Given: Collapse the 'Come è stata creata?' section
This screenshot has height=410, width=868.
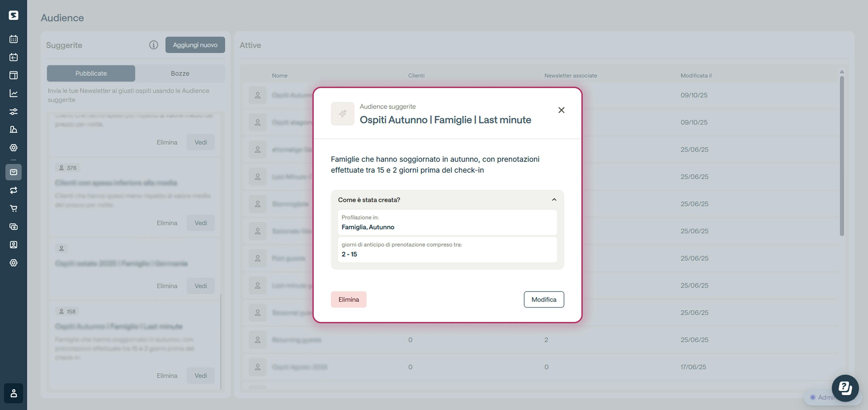Looking at the screenshot, I should 554,200.
